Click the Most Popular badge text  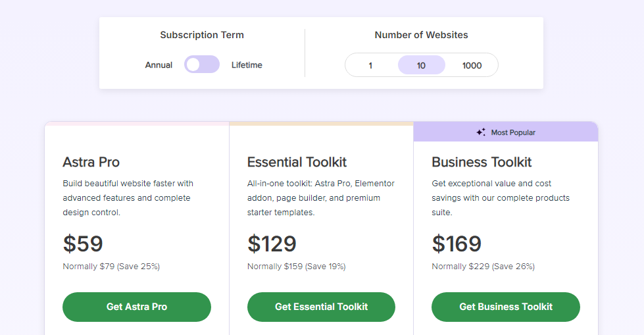pos(513,132)
